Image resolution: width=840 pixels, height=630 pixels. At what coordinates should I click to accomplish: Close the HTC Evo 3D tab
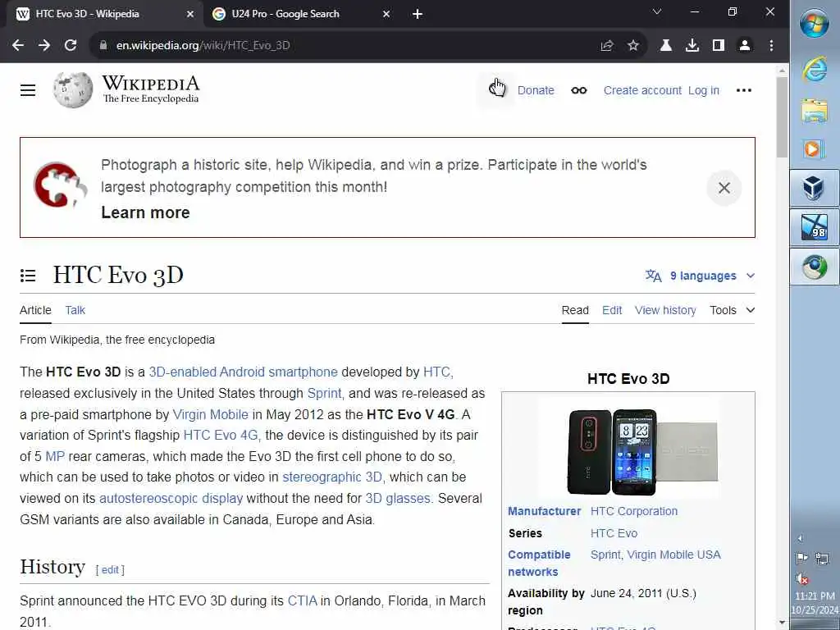coord(189,14)
